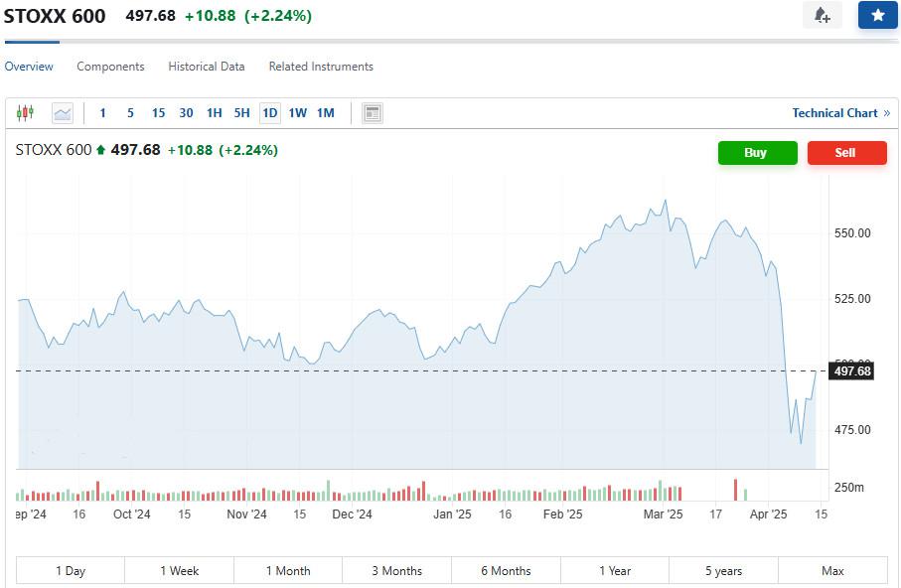Click the 497.68 current price marker on axis

click(x=851, y=370)
